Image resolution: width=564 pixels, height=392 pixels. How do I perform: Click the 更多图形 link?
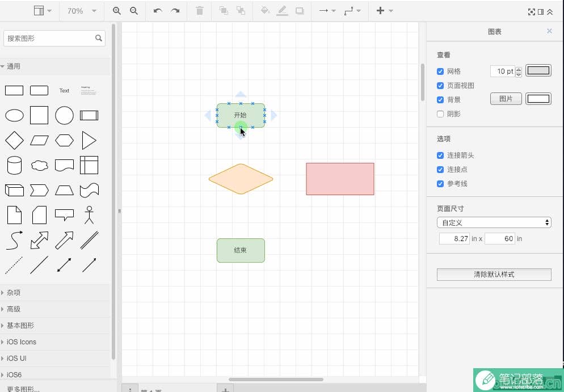tap(23, 389)
